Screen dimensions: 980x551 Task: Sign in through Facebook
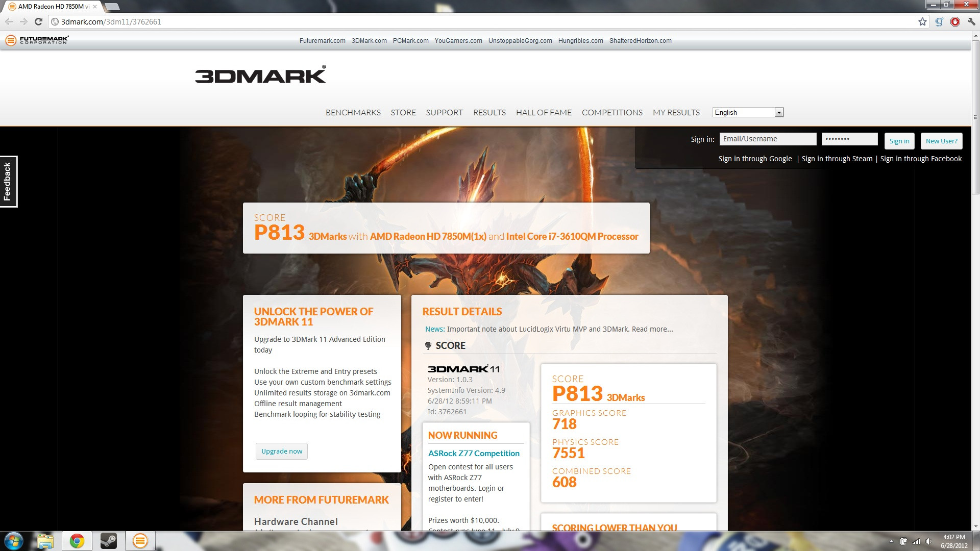[x=921, y=159]
